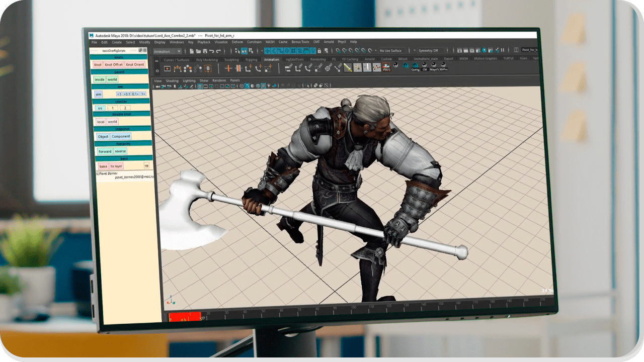Click the Redo arrow icon
Image resolution: width=644 pixels, height=362 pixels.
pos(218,51)
